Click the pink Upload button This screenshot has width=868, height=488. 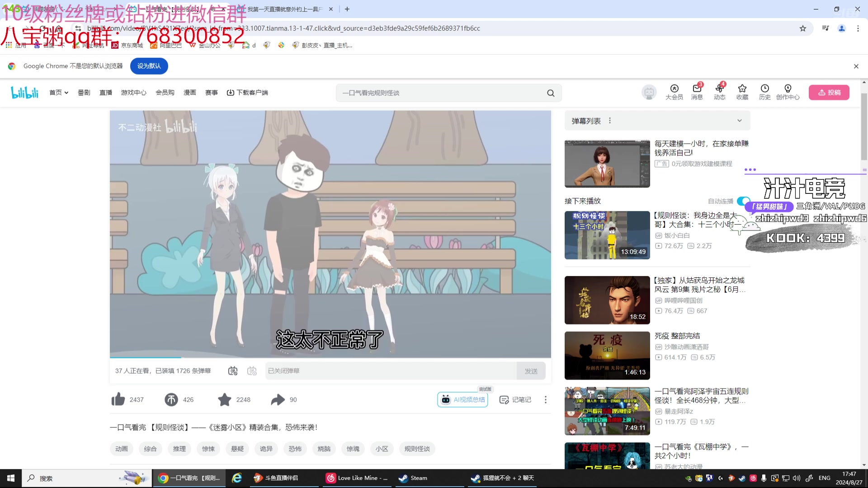(x=829, y=93)
